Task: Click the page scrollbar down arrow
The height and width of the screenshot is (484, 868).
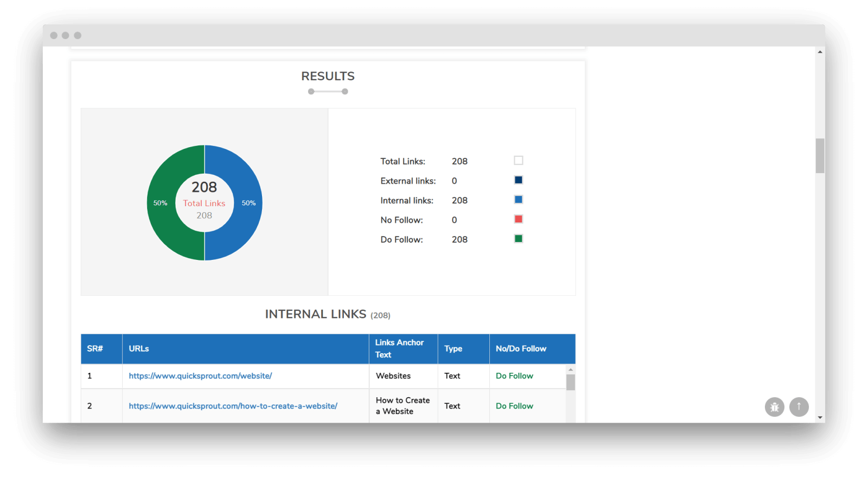Action: 820,417
